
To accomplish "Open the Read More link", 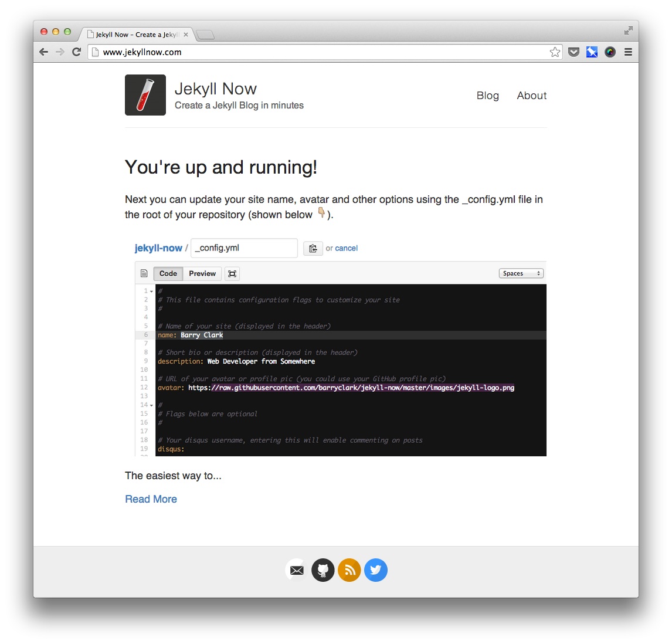I will (151, 499).
